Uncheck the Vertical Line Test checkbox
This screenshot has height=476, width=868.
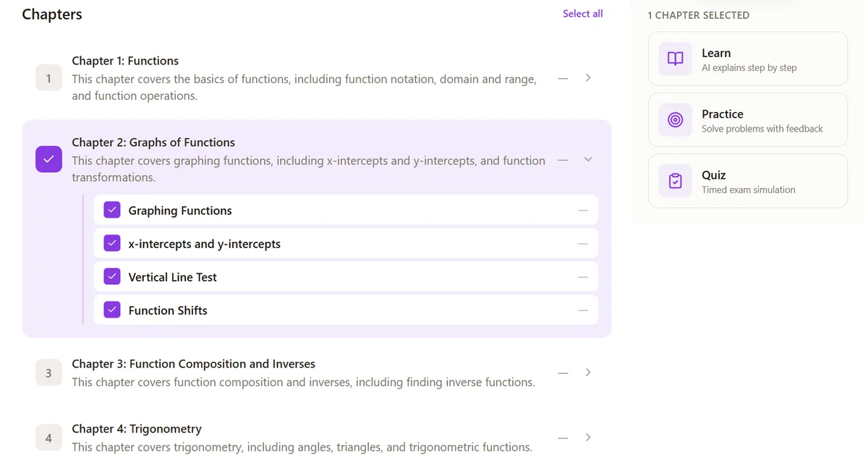(x=112, y=276)
